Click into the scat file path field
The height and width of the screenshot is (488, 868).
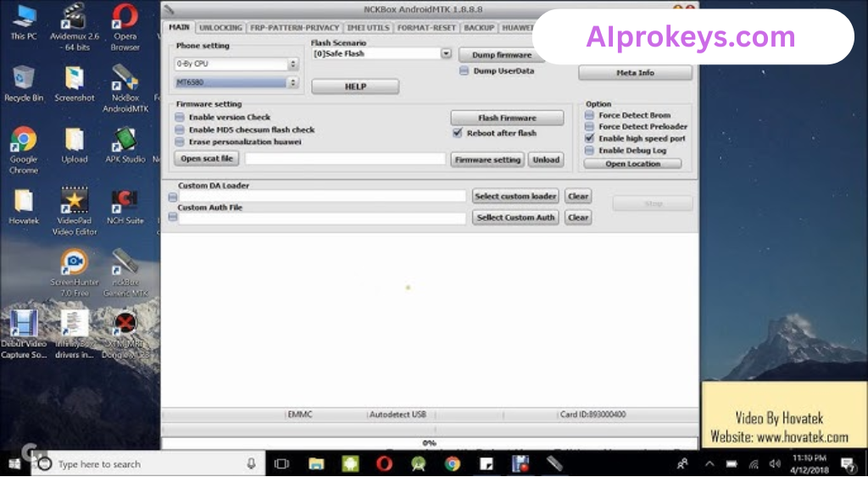click(345, 159)
